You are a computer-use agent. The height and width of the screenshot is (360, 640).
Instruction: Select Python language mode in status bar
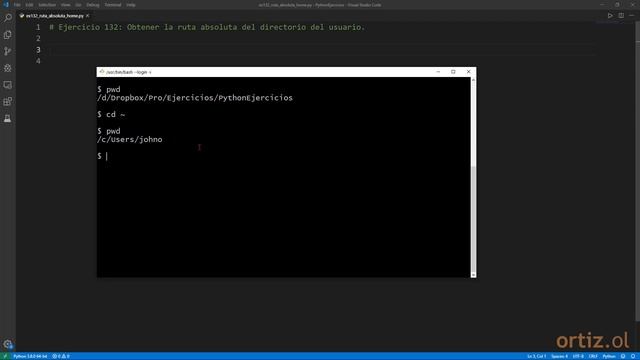click(609, 356)
